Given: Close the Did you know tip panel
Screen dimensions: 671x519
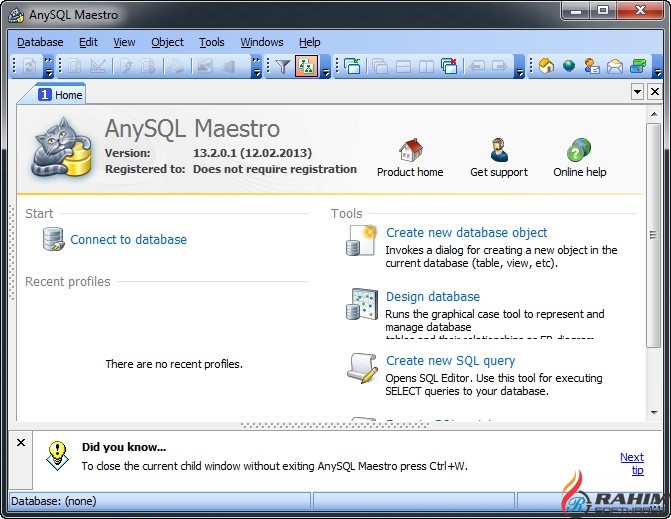Looking at the screenshot, I should (21, 443).
